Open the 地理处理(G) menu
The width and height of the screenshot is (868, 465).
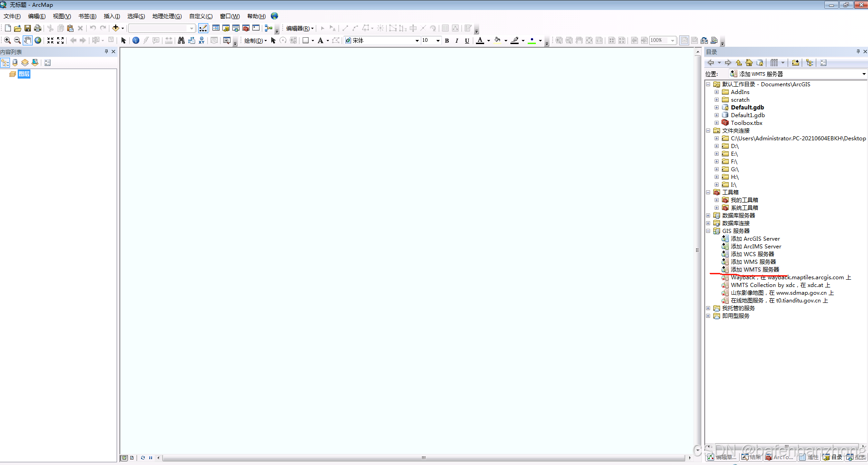[167, 16]
